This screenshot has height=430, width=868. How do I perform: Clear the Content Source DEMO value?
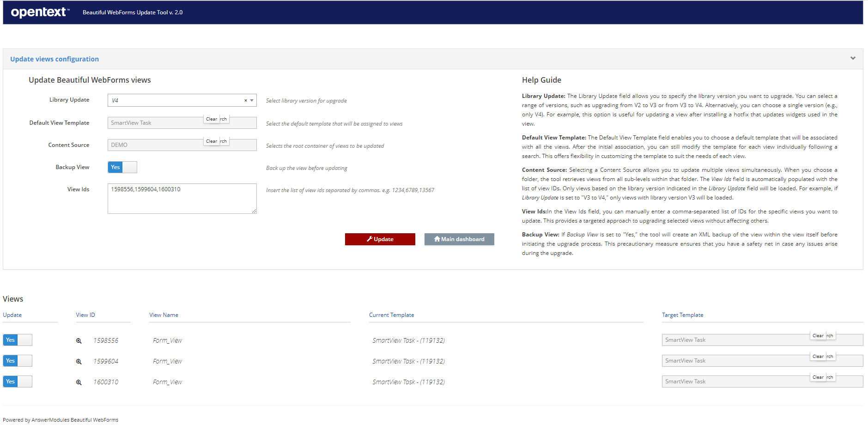pos(211,141)
